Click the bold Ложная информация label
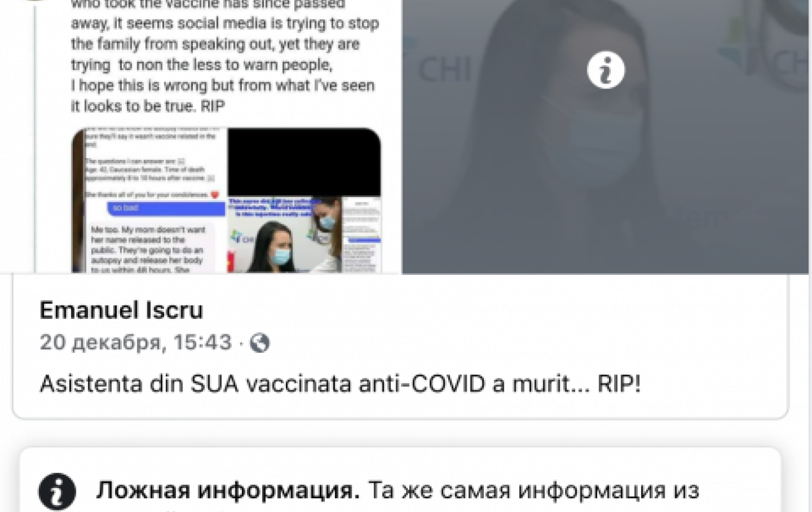This screenshot has width=812, height=512. (x=228, y=490)
